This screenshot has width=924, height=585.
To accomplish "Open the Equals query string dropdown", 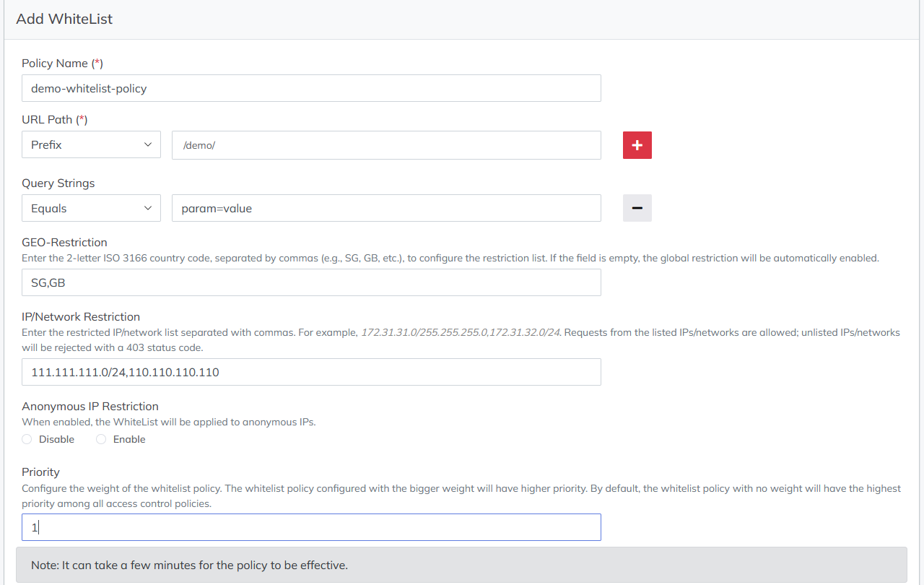I will [92, 208].
